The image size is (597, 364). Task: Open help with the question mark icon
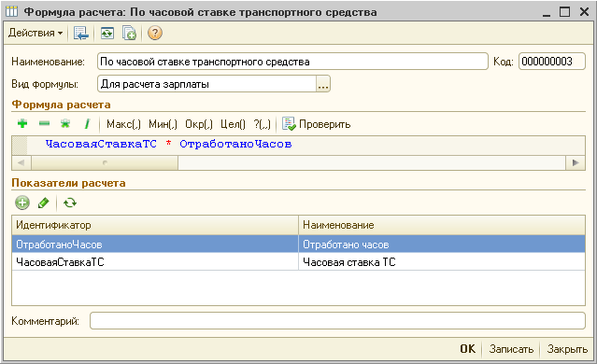[x=155, y=33]
